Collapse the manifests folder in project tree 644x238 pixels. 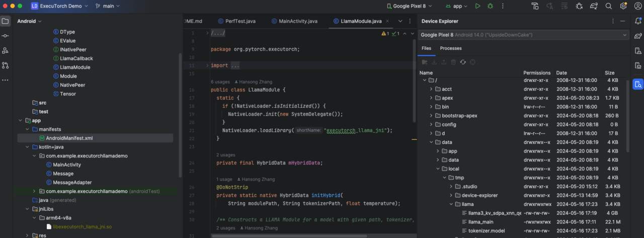[x=28, y=129]
